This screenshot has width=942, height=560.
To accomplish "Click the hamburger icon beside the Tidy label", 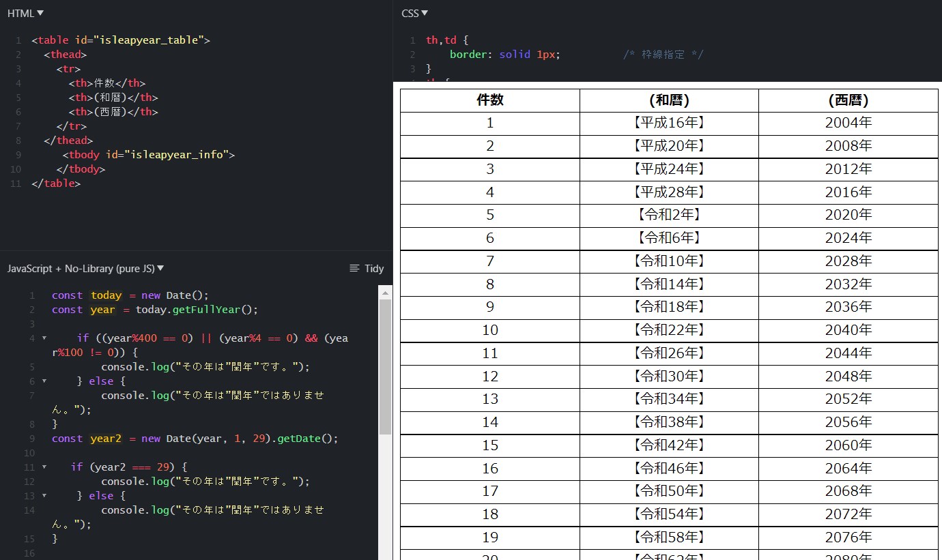I will click(x=354, y=268).
